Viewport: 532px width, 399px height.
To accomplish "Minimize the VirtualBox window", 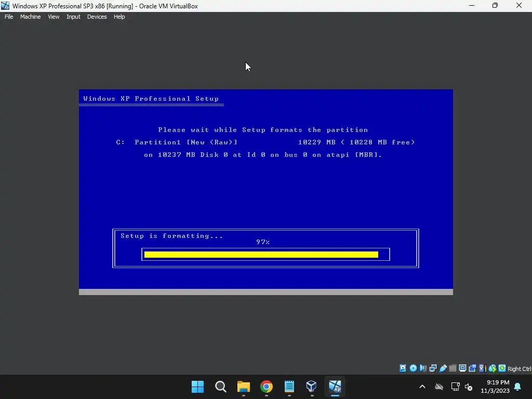I will [x=472, y=6].
